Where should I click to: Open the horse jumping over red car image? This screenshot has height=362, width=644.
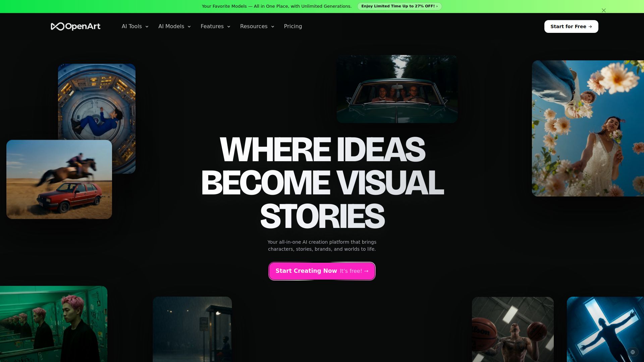coord(59,179)
